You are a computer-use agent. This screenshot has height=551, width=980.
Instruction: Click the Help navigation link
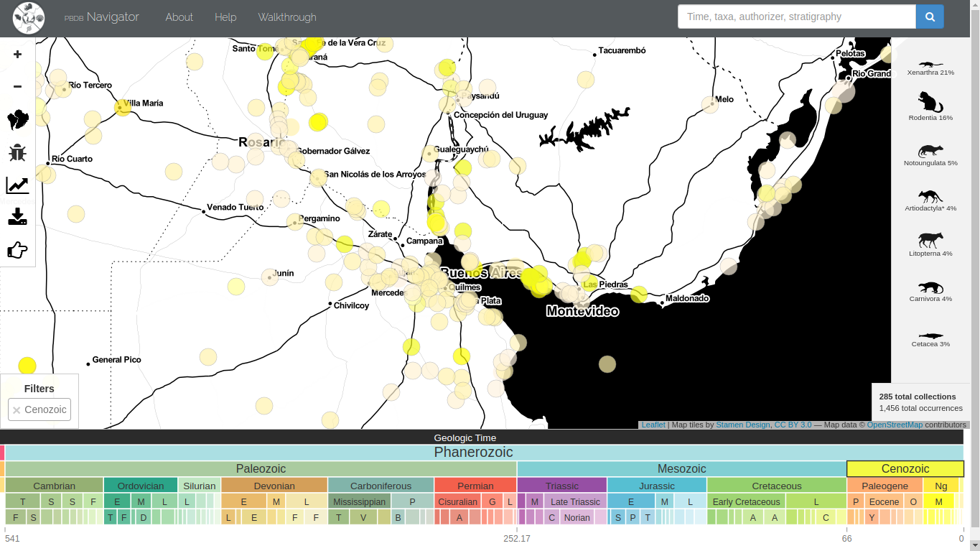pyautogui.click(x=225, y=17)
